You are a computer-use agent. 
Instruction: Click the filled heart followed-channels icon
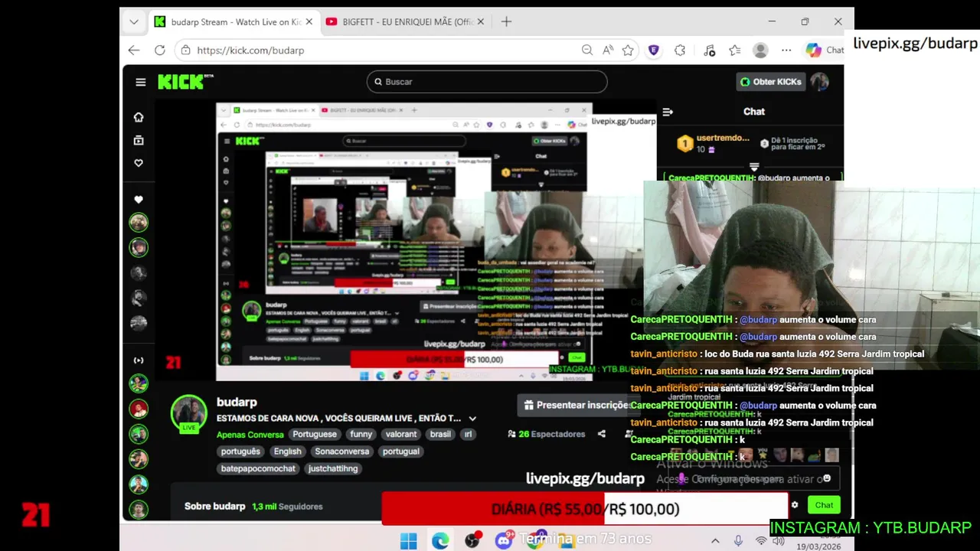(139, 200)
